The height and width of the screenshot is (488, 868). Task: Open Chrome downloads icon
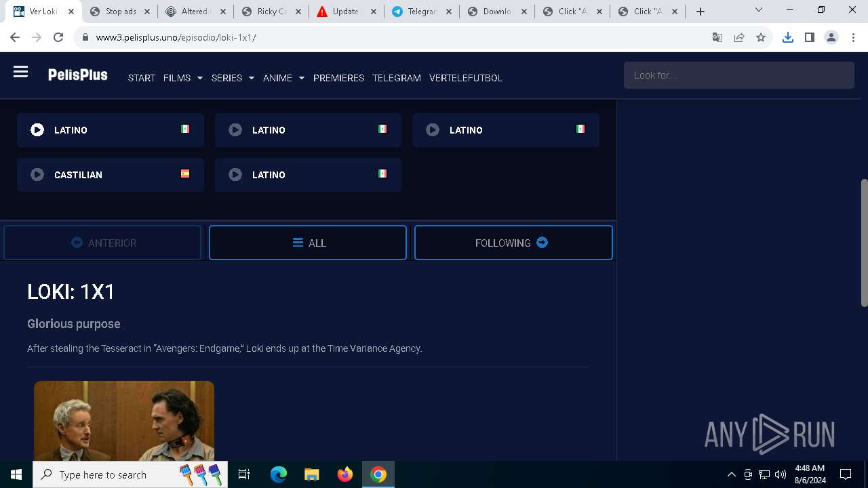787,37
